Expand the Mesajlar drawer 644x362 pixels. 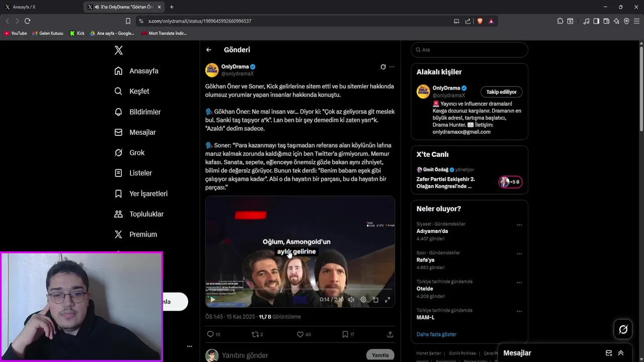pyautogui.click(x=621, y=353)
